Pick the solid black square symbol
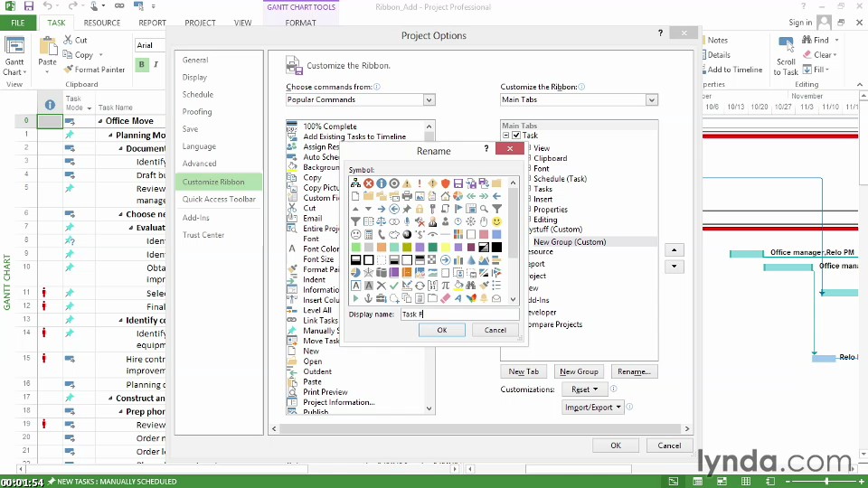This screenshot has width=868, height=488. pyautogui.click(x=496, y=248)
